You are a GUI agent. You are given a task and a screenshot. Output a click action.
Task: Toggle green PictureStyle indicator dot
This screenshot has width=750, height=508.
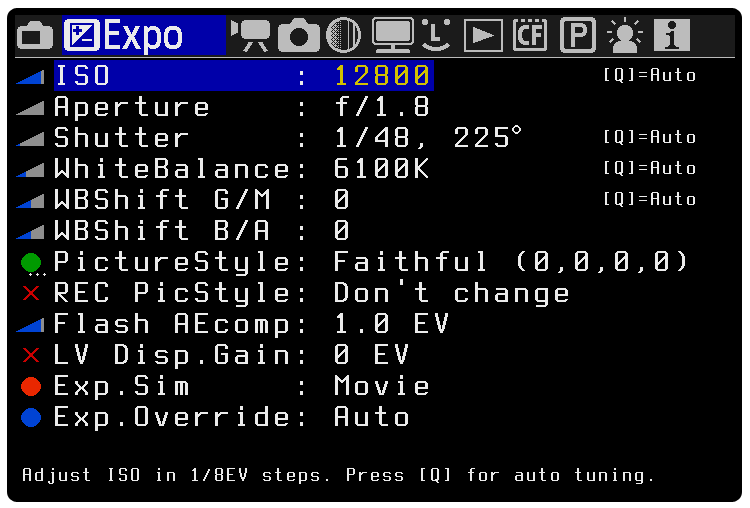point(31,263)
